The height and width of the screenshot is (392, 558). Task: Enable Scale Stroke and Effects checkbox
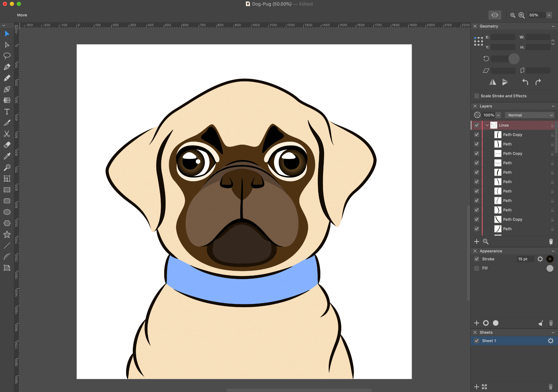coord(477,96)
